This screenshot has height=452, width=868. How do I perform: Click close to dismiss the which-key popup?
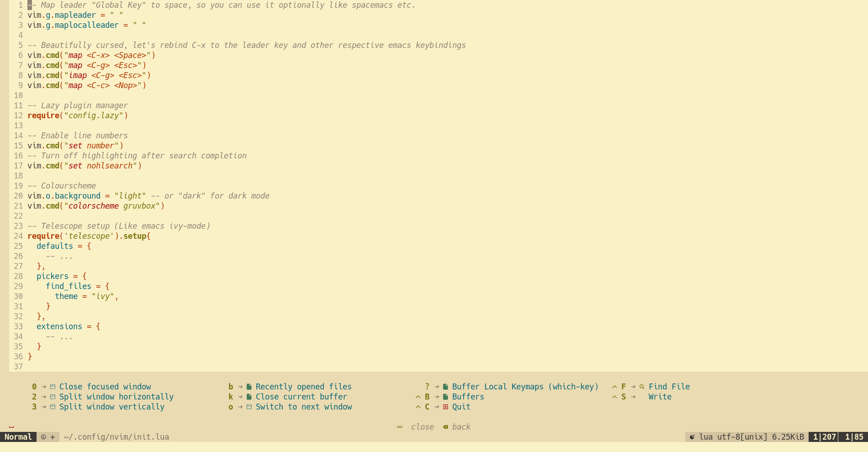pos(422,427)
